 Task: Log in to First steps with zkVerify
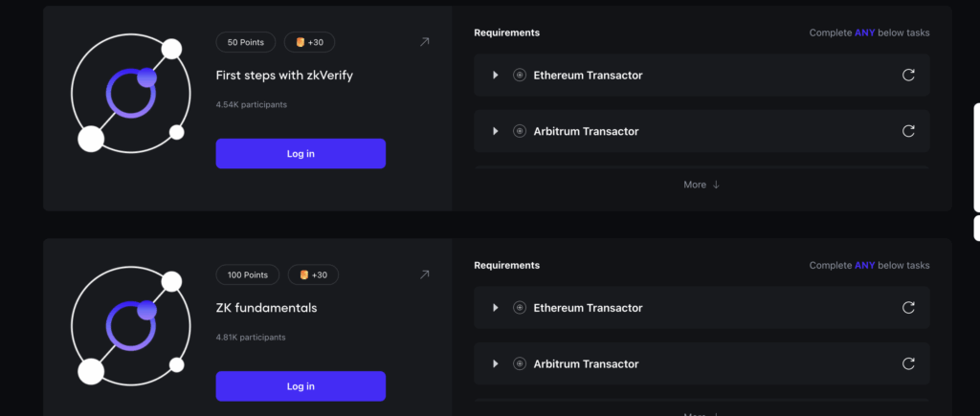[301, 153]
